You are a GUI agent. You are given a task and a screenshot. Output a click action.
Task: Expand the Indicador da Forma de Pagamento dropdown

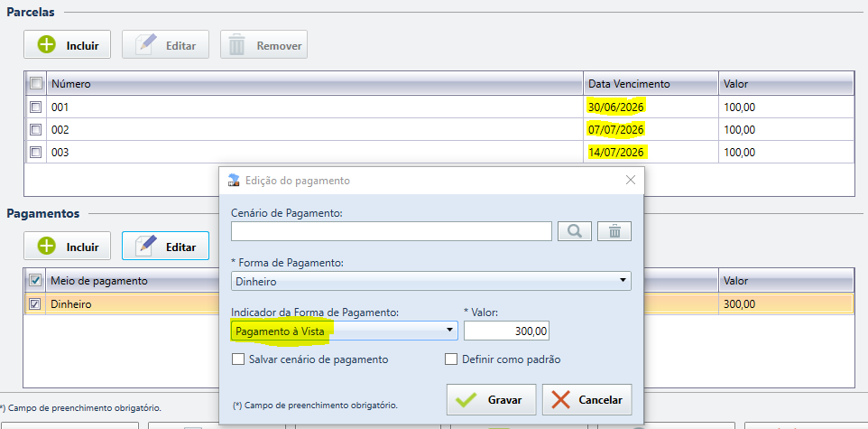tap(345, 331)
